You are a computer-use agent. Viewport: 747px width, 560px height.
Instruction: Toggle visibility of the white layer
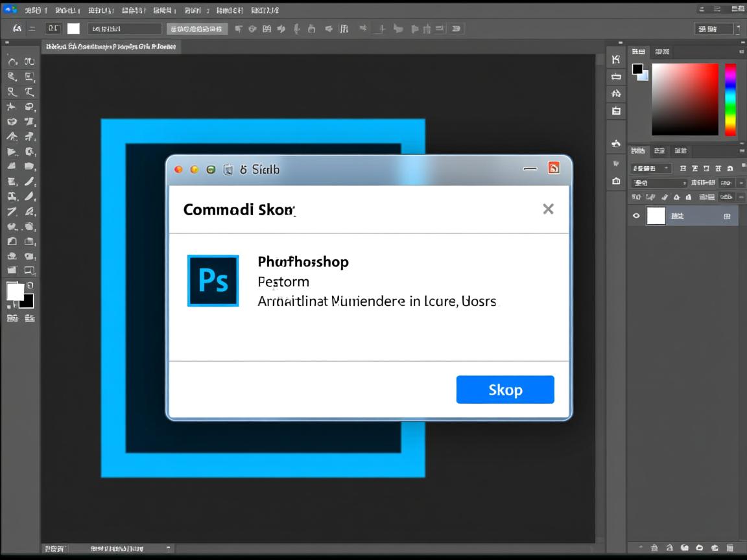click(637, 216)
